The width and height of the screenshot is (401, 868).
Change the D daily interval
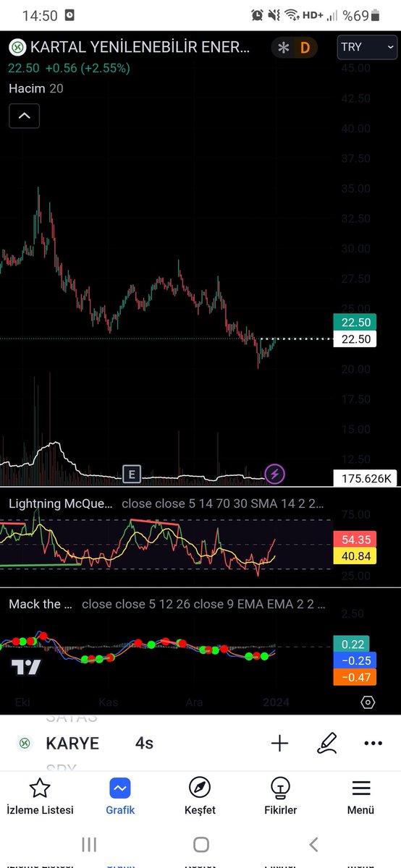tap(305, 48)
